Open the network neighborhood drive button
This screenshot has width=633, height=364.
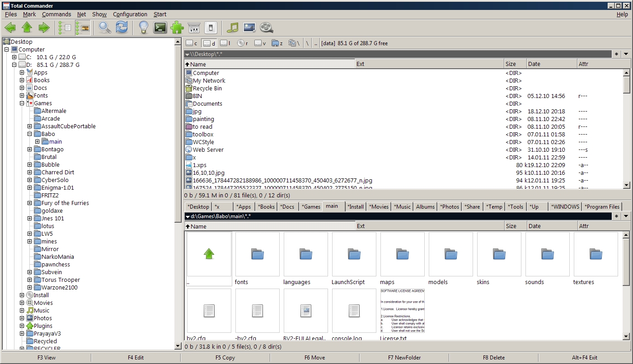click(x=294, y=43)
